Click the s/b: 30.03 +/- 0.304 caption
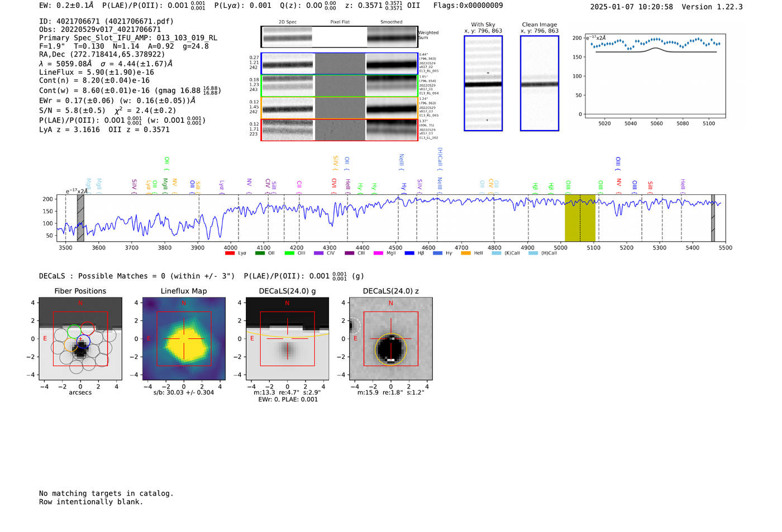 pyautogui.click(x=184, y=392)
